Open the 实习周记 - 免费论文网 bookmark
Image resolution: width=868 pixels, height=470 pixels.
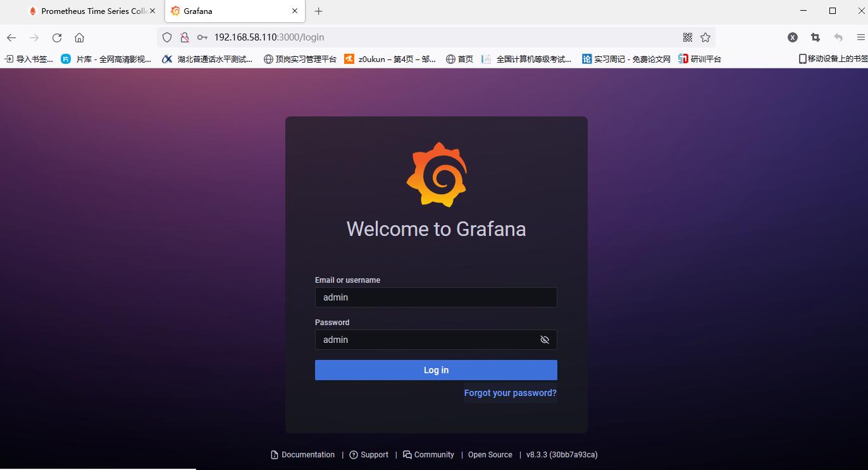(x=626, y=59)
